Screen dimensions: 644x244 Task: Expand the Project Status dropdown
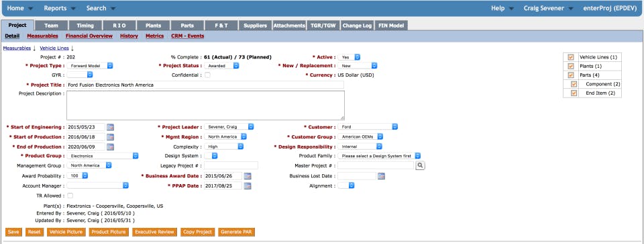point(222,66)
